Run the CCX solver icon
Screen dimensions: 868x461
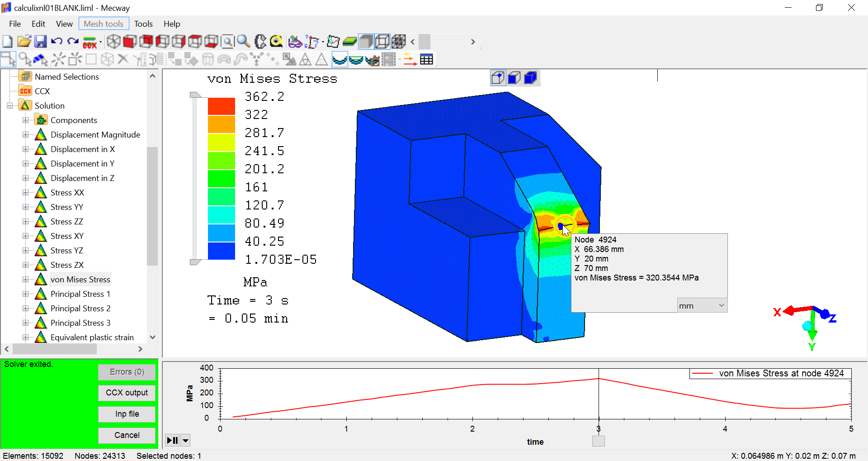tap(90, 42)
